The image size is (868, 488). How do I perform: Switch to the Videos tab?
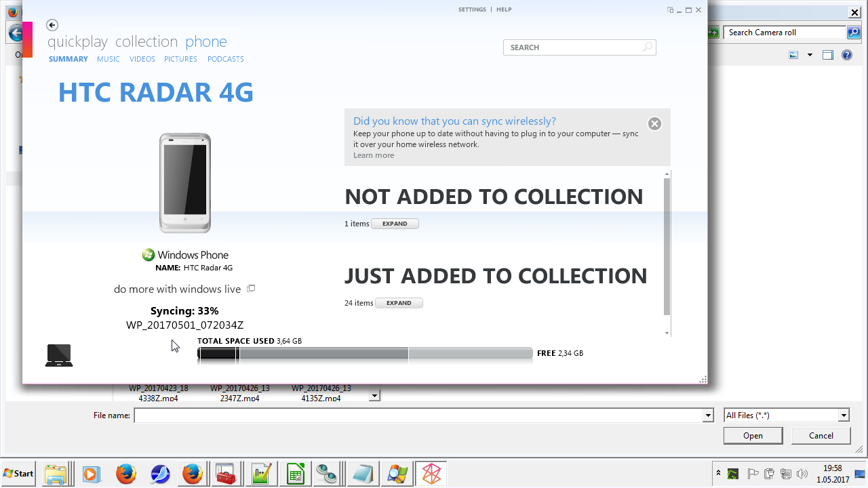tap(142, 59)
